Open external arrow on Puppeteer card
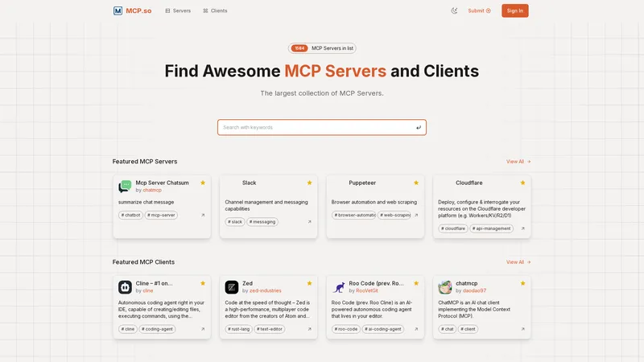This screenshot has height=362, width=644. [x=416, y=215]
